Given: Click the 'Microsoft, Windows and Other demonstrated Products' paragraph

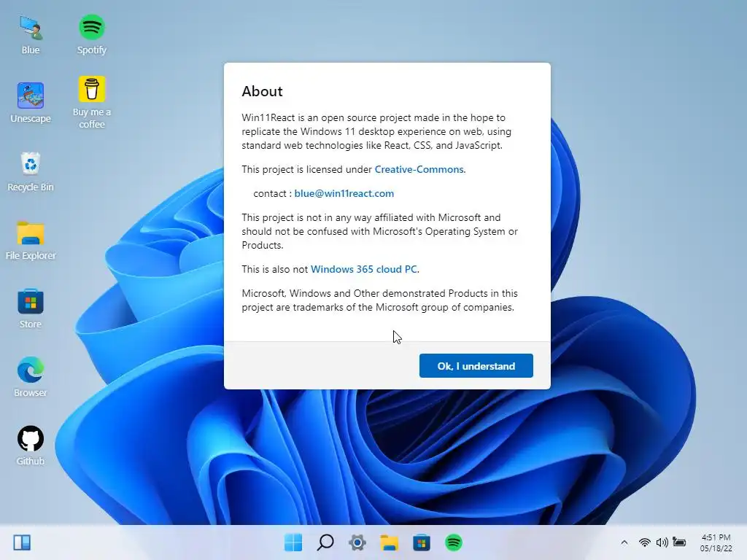Looking at the screenshot, I should pyautogui.click(x=379, y=300).
